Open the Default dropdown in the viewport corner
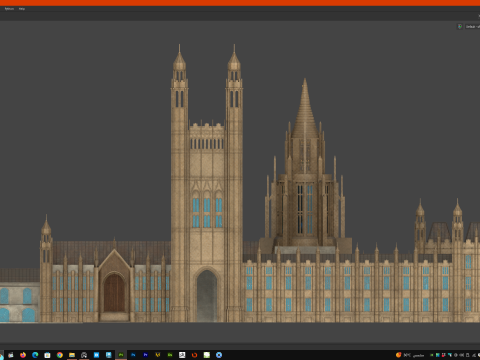 472,27
